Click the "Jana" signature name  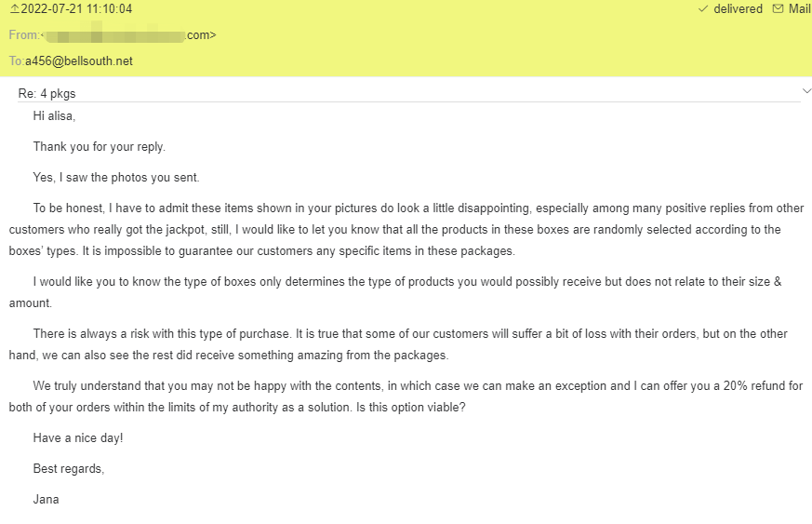pyautogui.click(x=46, y=500)
